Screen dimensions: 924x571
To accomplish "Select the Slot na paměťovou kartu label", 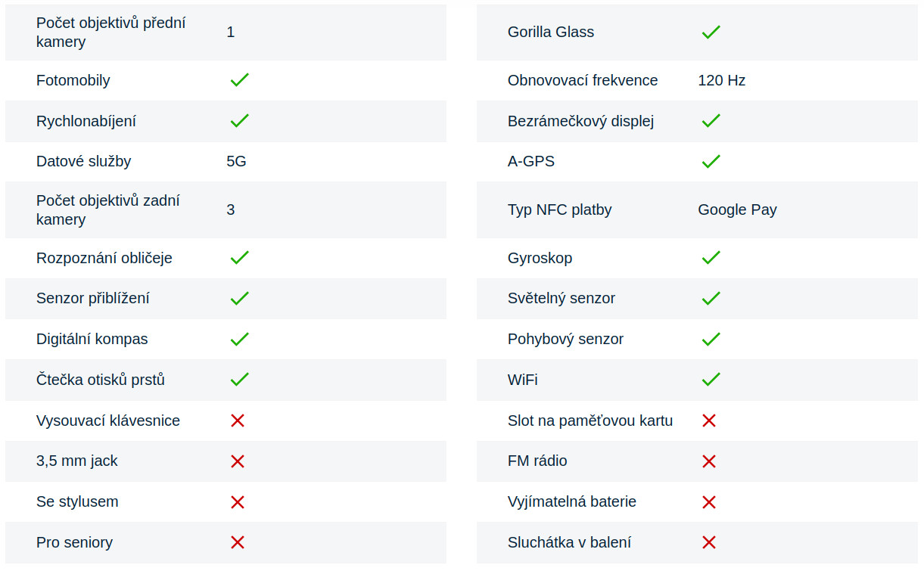I will 590,420.
